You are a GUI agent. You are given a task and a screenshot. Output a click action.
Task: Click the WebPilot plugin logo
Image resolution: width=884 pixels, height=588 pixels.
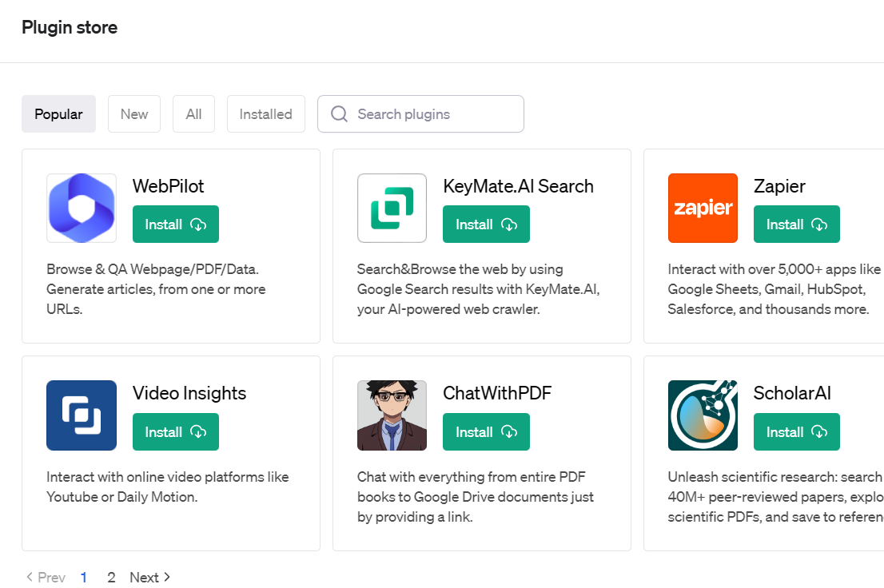82,208
